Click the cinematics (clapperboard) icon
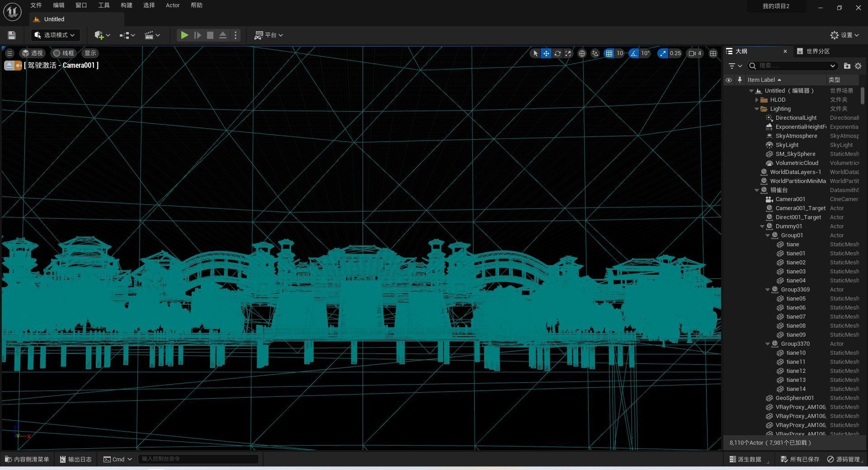This screenshot has width=868, height=470. 149,35
